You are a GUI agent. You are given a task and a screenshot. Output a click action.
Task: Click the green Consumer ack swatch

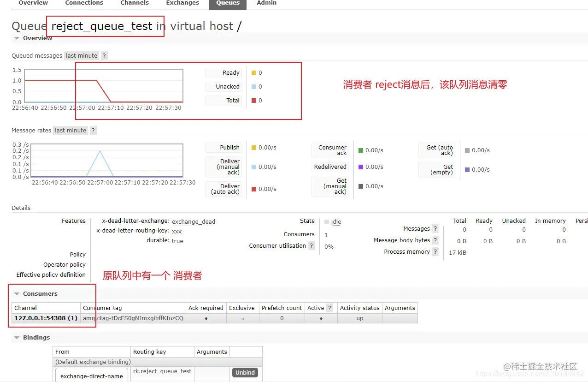(x=361, y=150)
